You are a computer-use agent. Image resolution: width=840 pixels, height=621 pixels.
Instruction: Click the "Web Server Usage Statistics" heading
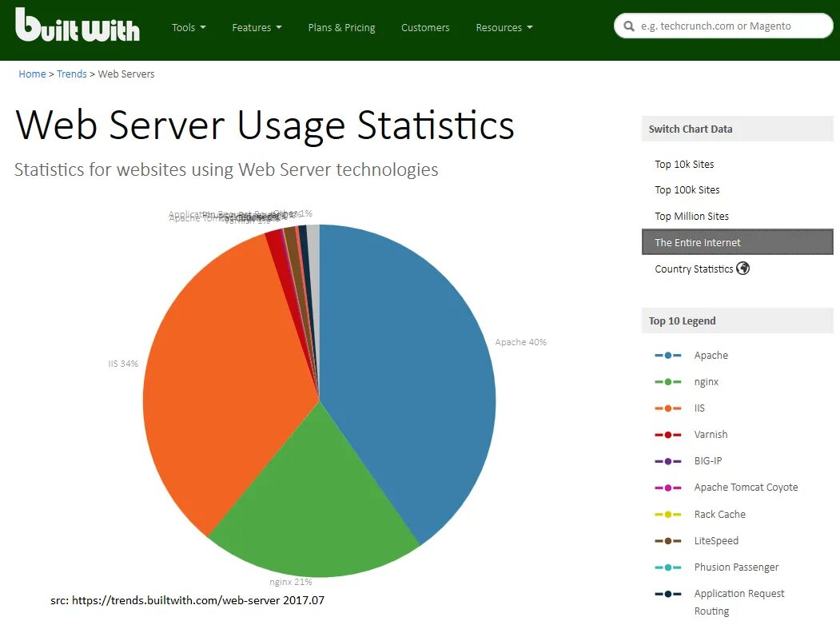(265, 125)
